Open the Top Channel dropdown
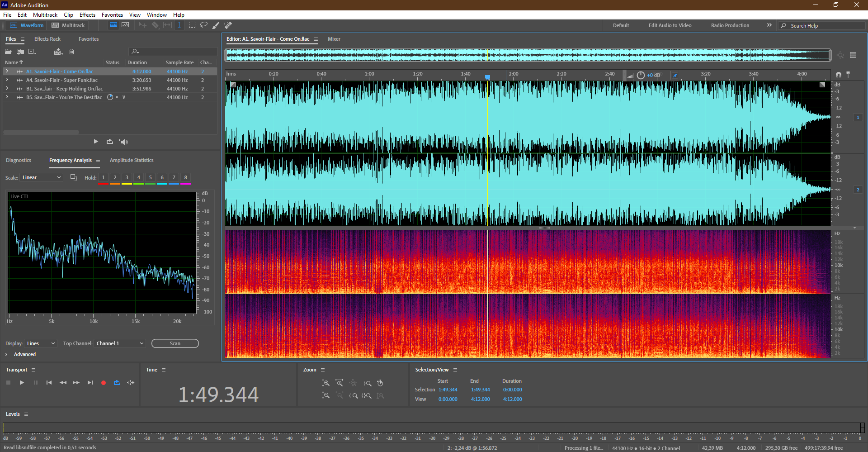Viewport: 868px width, 452px height. pos(120,343)
